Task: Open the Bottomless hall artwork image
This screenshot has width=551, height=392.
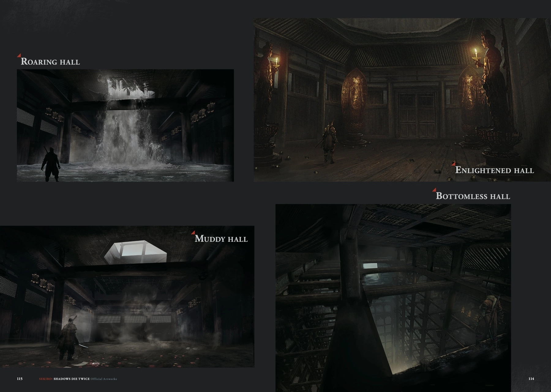Action: [393, 298]
